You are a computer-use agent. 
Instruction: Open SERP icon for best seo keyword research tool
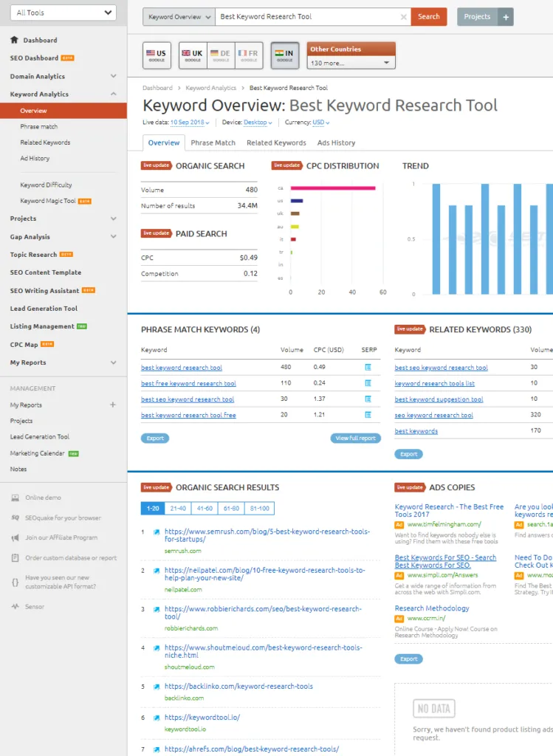[x=368, y=399]
